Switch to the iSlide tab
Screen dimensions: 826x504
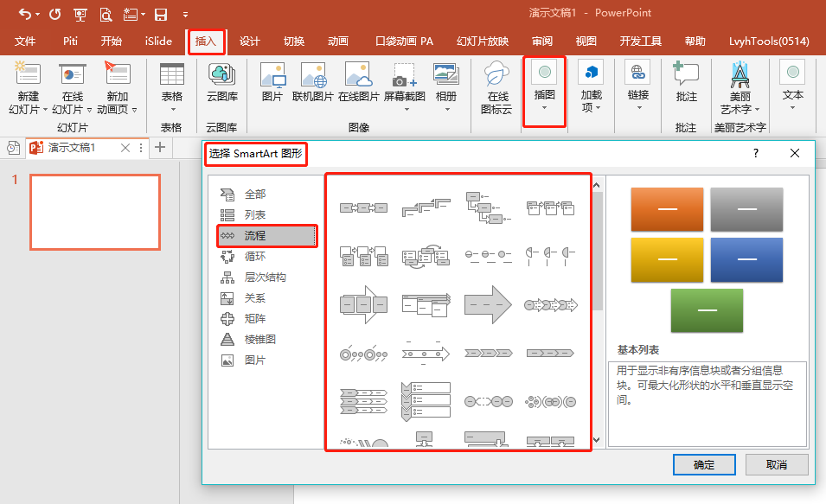[x=158, y=41]
